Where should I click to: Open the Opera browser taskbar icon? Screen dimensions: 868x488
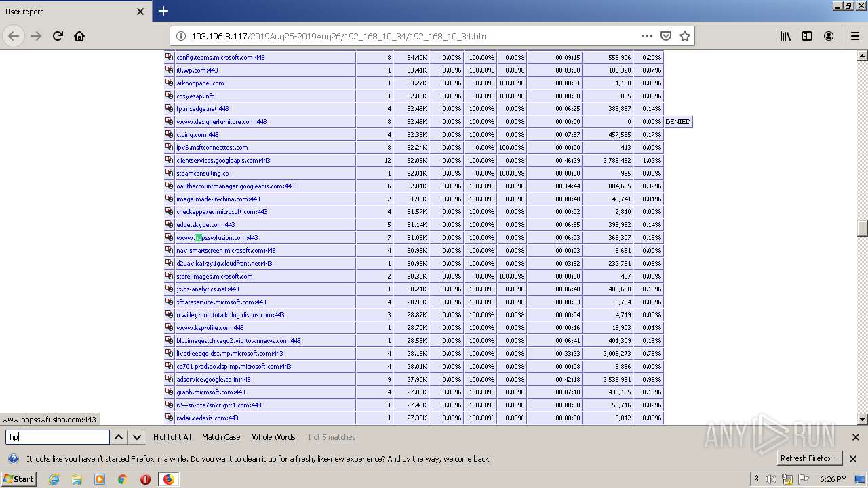tap(145, 479)
